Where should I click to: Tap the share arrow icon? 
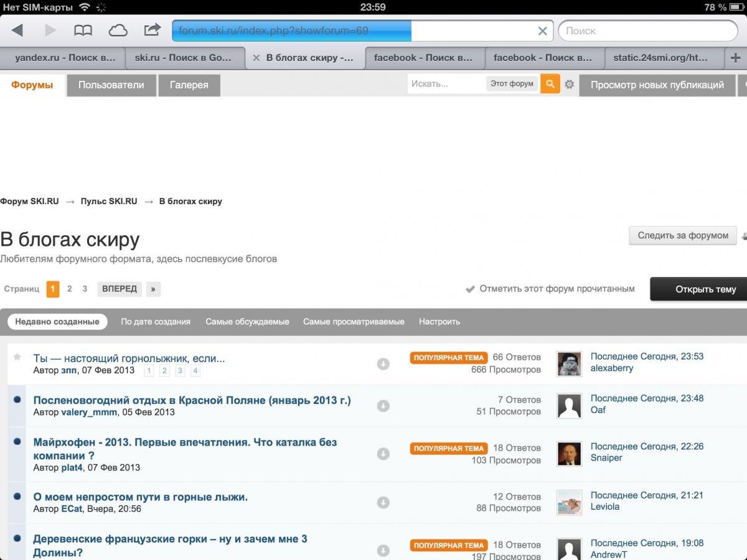(152, 30)
